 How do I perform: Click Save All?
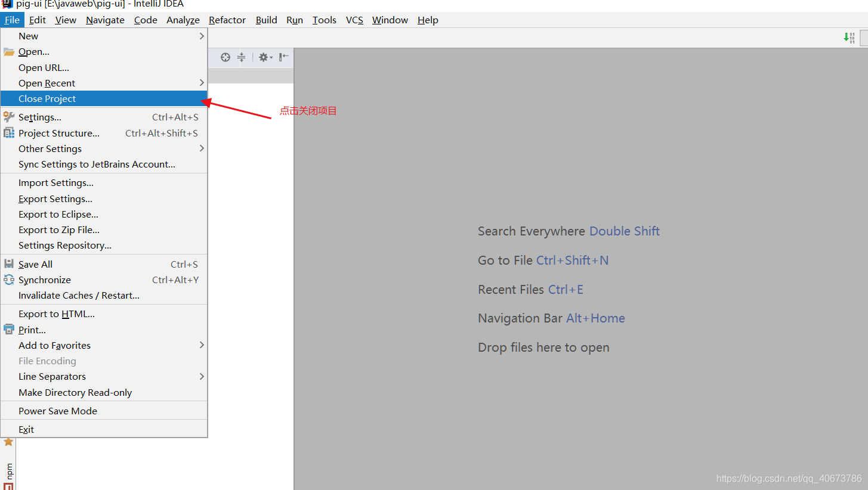pyautogui.click(x=104, y=264)
